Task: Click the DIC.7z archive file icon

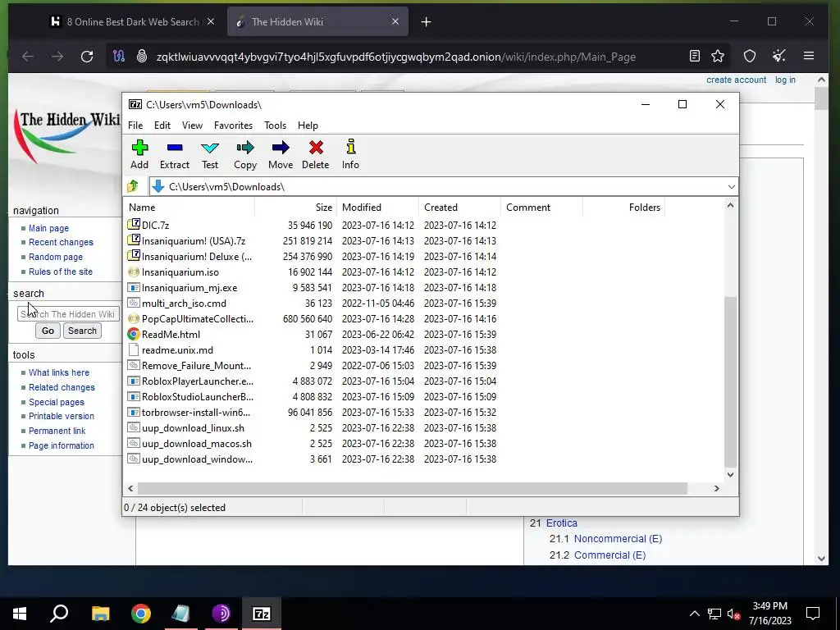Action: 134,225
